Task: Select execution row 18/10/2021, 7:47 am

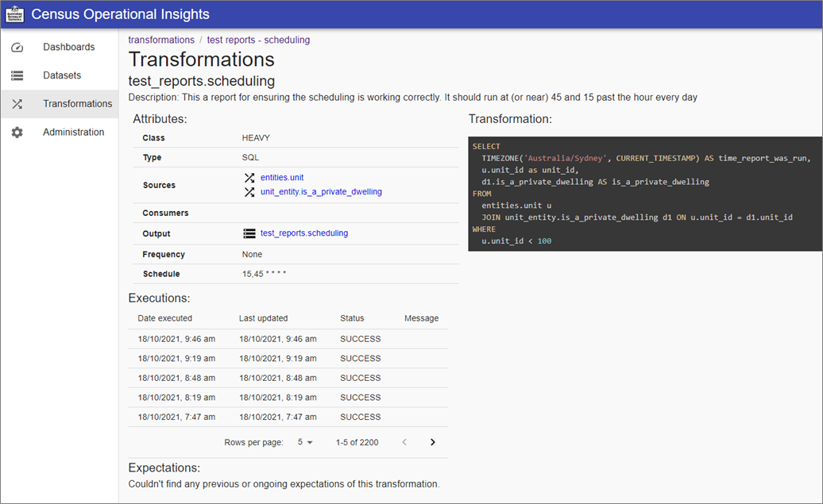Action: (288, 417)
